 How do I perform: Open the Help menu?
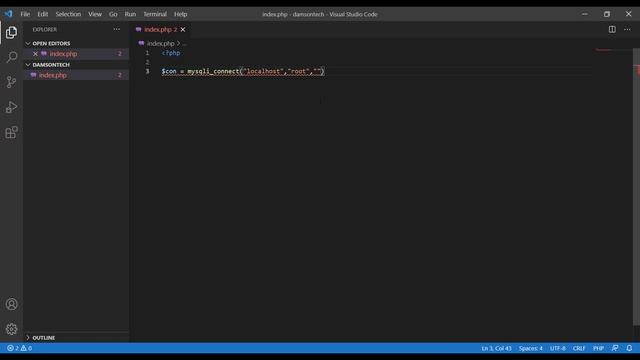pyautogui.click(x=180, y=14)
